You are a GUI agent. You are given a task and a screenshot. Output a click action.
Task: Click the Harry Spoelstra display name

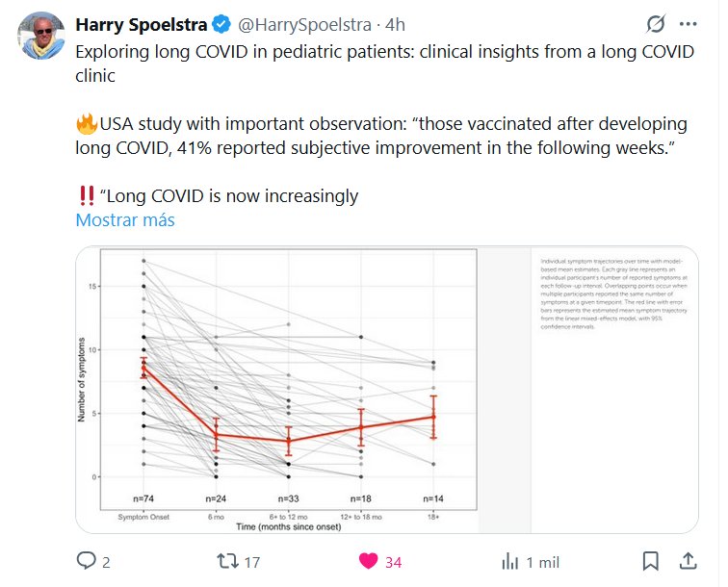click(x=141, y=24)
